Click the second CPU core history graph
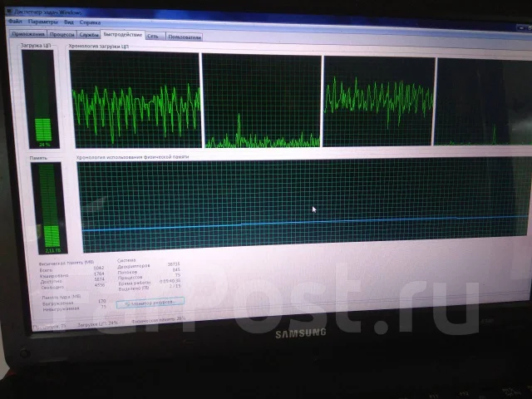Viewport: 532px width, 399px height. 262,101
